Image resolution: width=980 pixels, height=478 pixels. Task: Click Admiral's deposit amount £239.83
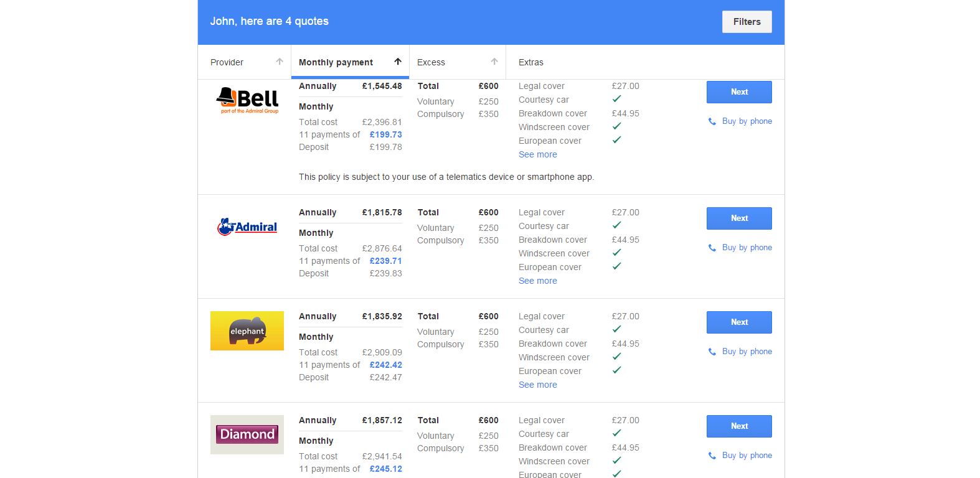coord(386,273)
